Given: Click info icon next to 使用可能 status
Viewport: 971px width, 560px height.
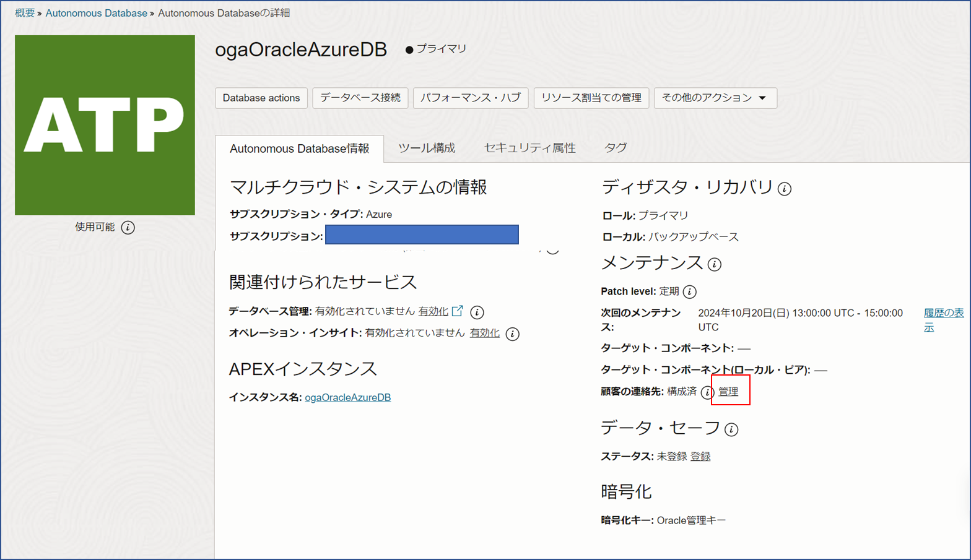Looking at the screenshot, I should coord(128,227).
